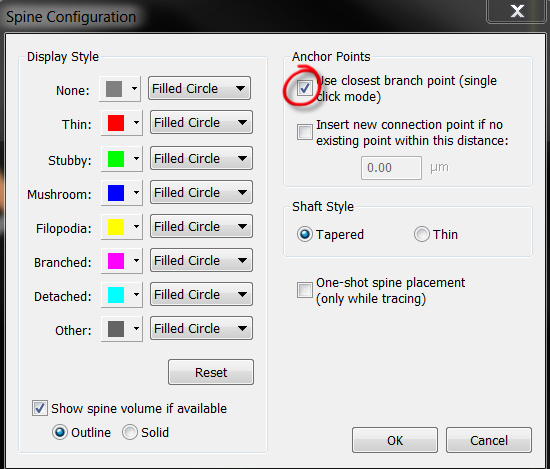Click the Branched magenta color swatch
The height and width of the screenshot is (469, 550).
tap(116, 261)
